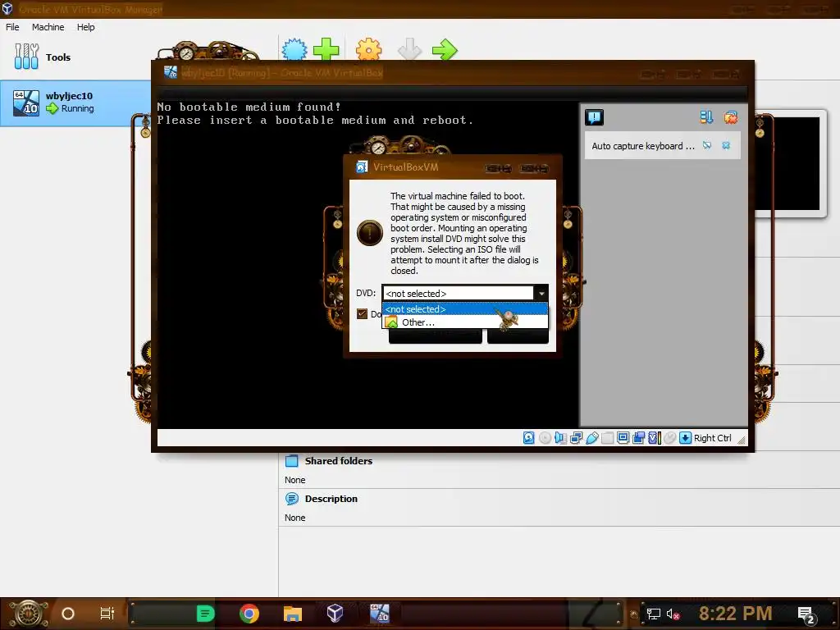The width and height of the screenshot is (840, 630).
Task: Click the keyboard capture arrow indicator
Action: 685,438
